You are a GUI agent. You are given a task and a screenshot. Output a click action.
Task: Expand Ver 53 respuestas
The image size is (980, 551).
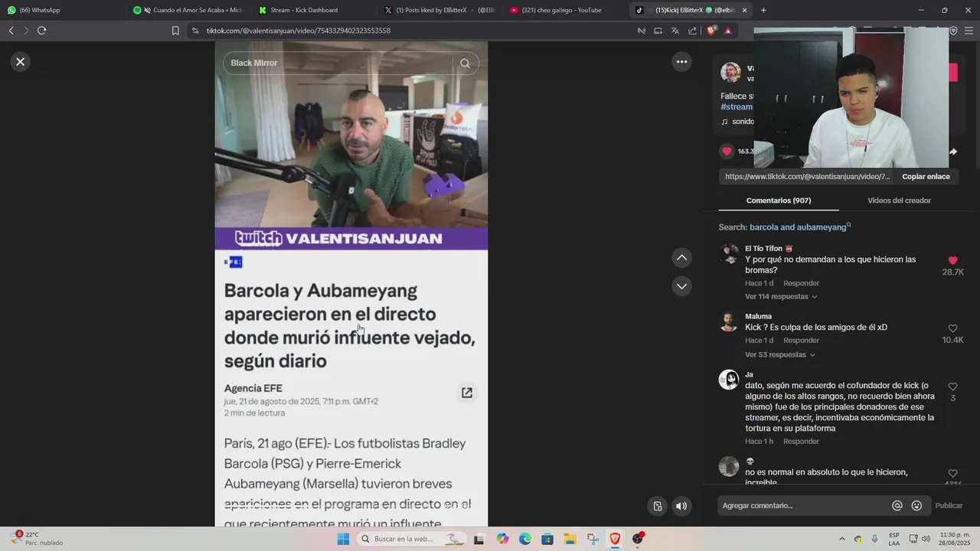779,355
